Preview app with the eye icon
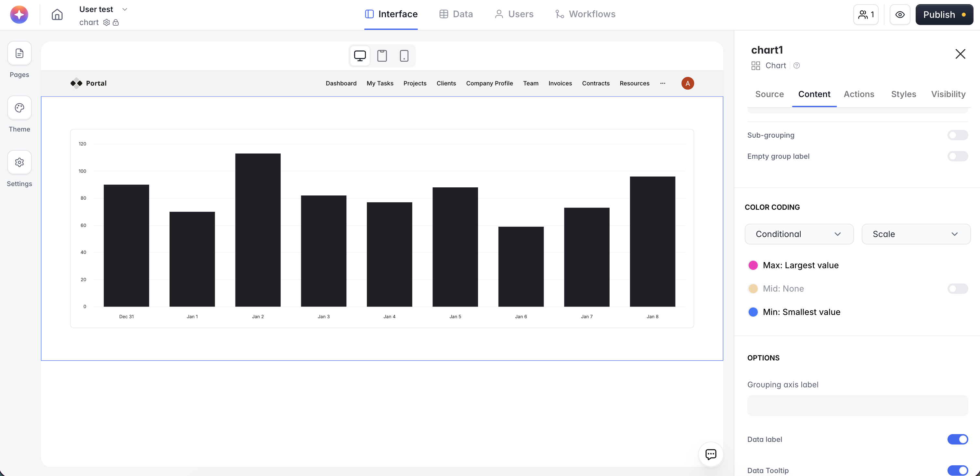 click(x=900, y=14)
